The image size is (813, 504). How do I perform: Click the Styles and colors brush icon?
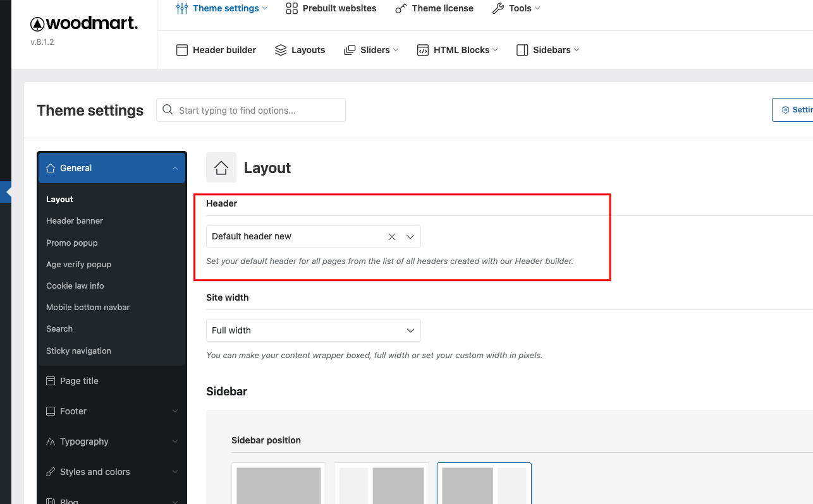[x=51, y=472]
